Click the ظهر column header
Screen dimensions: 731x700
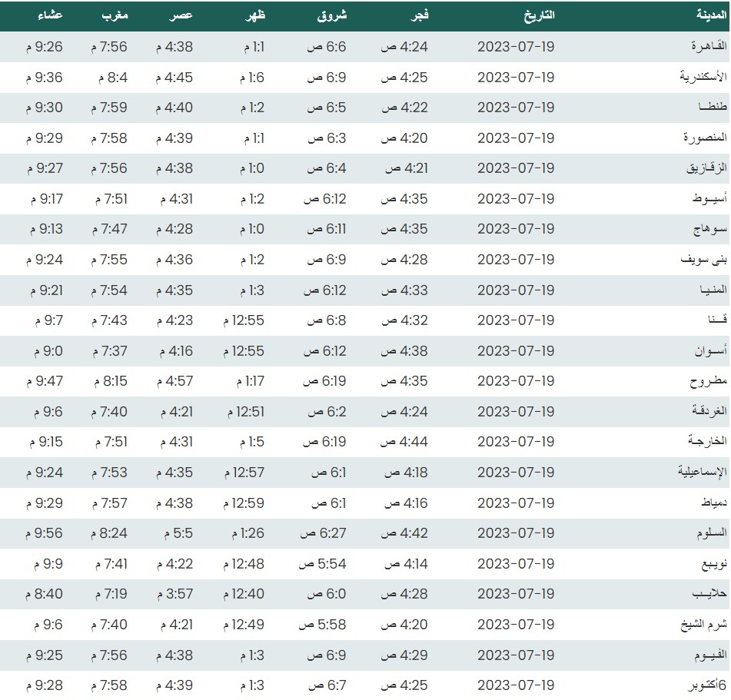[x=253, y=15]
